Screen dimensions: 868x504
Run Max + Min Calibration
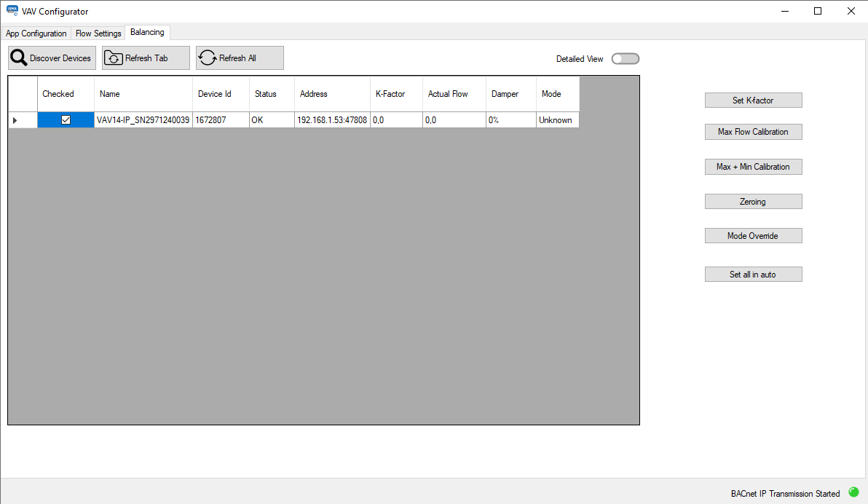pos(753,167)
